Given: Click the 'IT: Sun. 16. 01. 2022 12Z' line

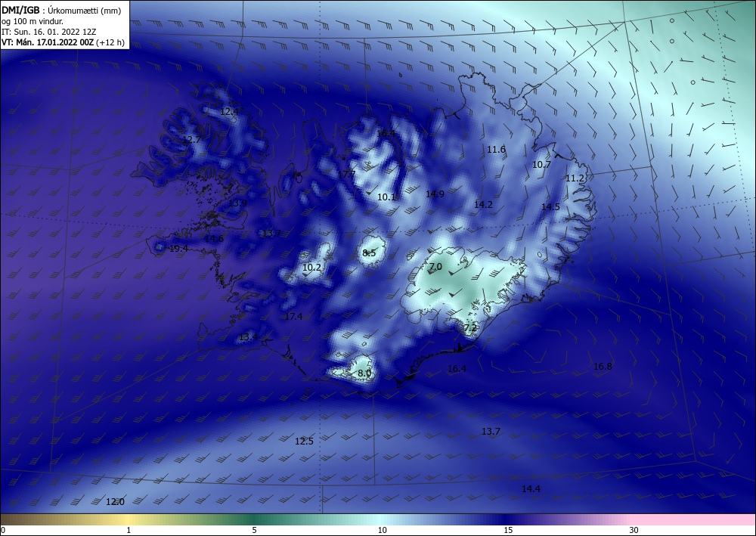Looking at the screenshot, I should point(48,32).
